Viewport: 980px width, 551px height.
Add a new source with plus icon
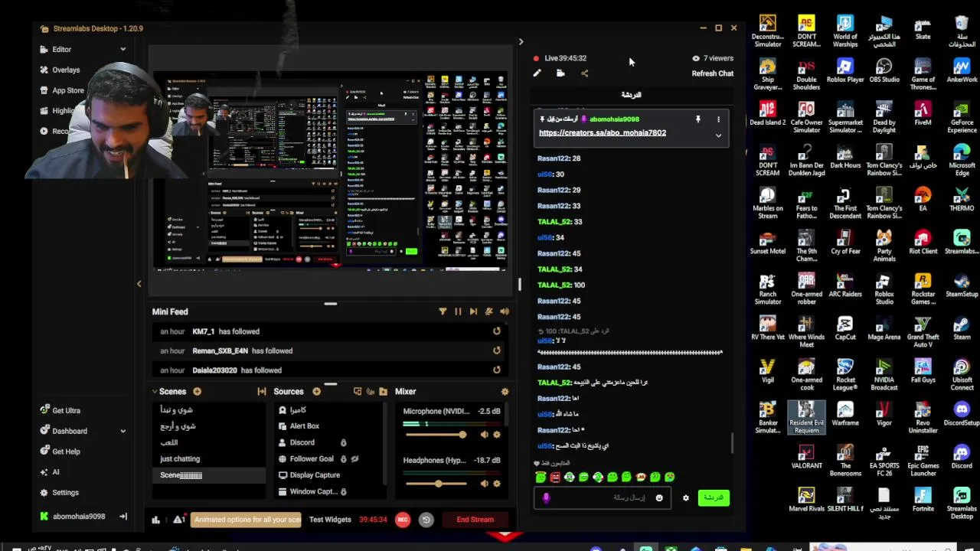tap(316, 392)
